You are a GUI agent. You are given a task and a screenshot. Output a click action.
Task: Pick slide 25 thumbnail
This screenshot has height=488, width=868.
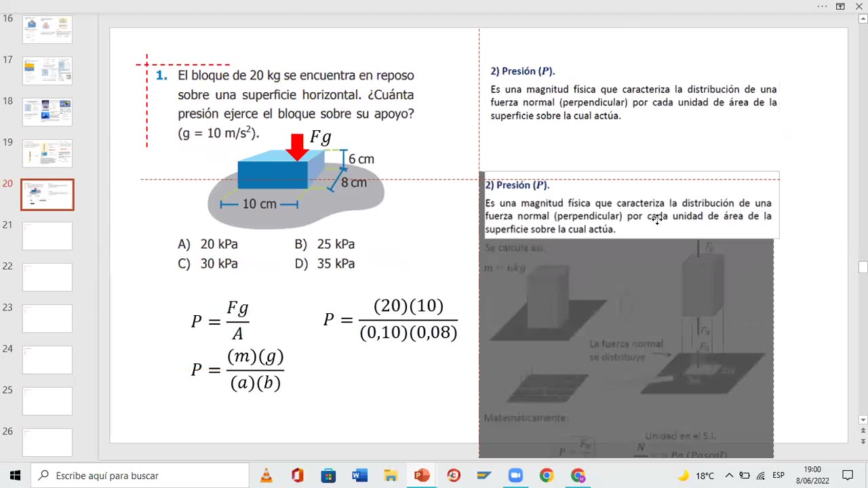click(x=47, y=401)
